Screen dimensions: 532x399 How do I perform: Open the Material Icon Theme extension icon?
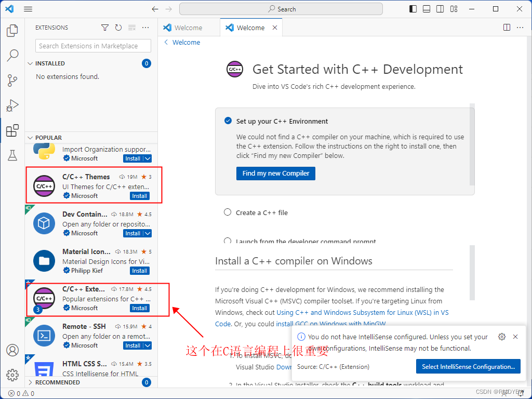point(44,261)
